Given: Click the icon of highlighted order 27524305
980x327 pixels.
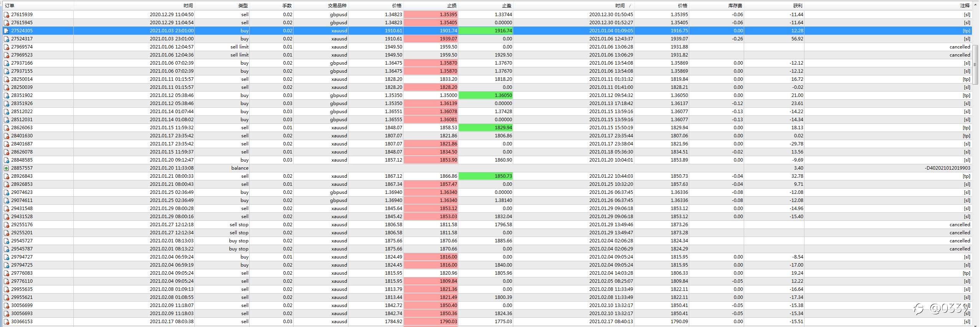Looking at the screenshot, I should [7, 31].
